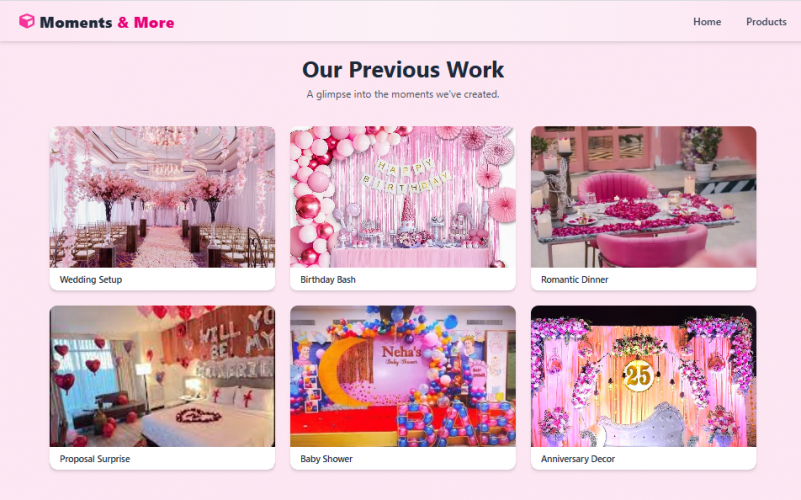The height and width of the screenshot is (500, 801).
Task: Click the Proposal Surprise caption
Action: [x=95, y=459]
